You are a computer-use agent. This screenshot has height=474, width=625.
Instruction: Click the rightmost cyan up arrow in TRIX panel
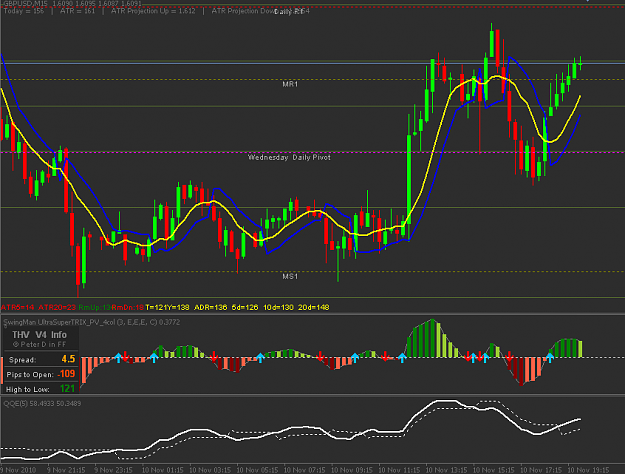550,357
